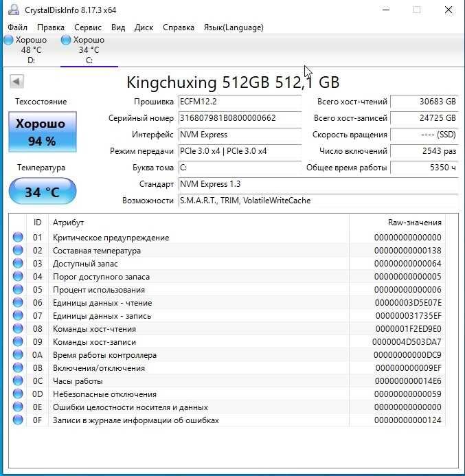Click status orb for Порог доступного запаса row
Viewport: 465px width, 476px height.
[18, 276]
